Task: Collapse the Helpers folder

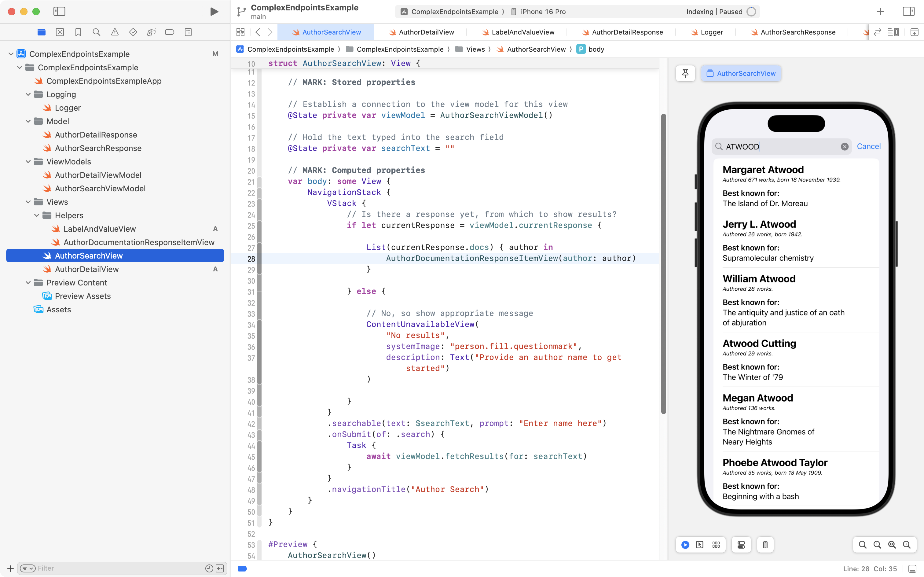Action: [37, 216]
